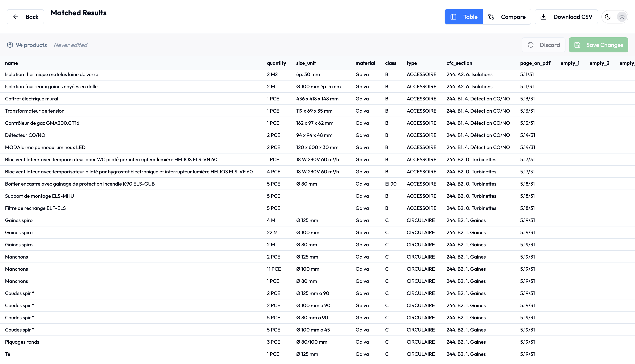Select the Piquages ronds row name
The width and height of the screenshot is (635, 364).
[22, 342]
